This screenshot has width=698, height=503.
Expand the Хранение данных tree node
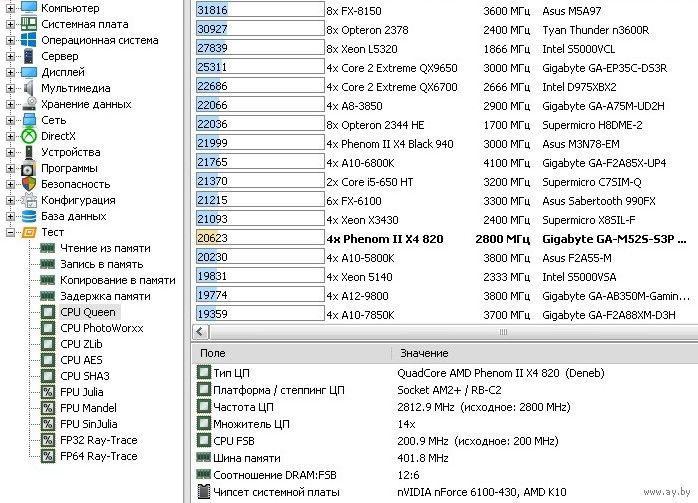(10, 104)
